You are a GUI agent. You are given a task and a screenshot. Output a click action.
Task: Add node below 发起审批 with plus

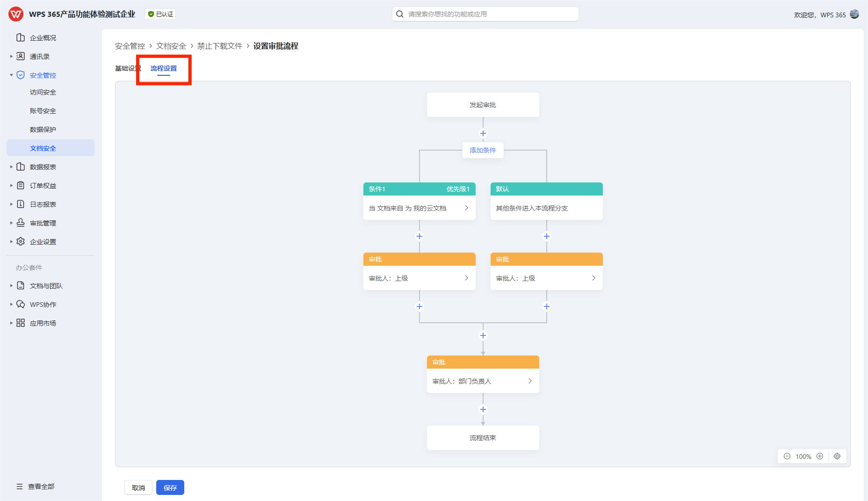[483, 133]
